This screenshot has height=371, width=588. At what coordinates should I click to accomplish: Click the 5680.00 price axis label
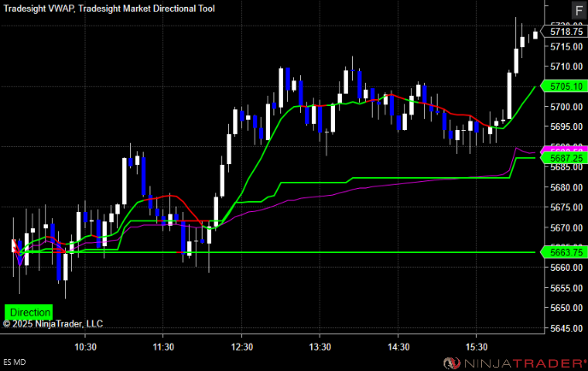(567, 187)
